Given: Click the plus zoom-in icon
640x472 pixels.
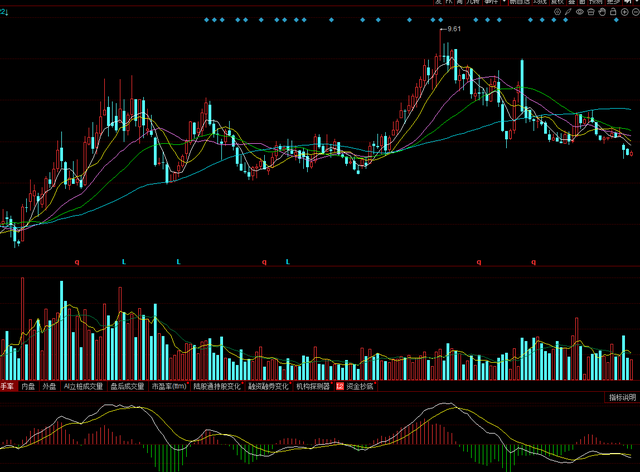Looking at the screenshot, I should (624, 12).
